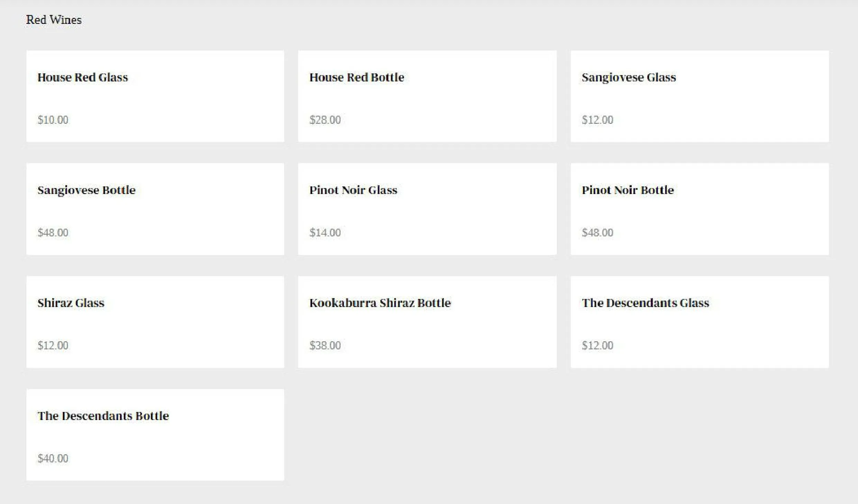The width and height of the screenshot is (858, 504).
Task: Click the $40.00 Descendants Bottle price
Action: (x=53, y=458)
